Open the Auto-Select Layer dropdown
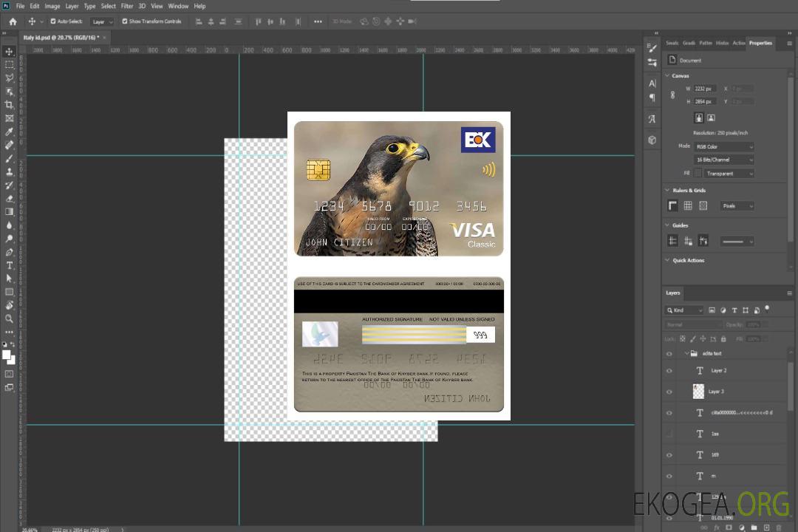The height and width of the screenshot is (532, 798). click(102, 21)
